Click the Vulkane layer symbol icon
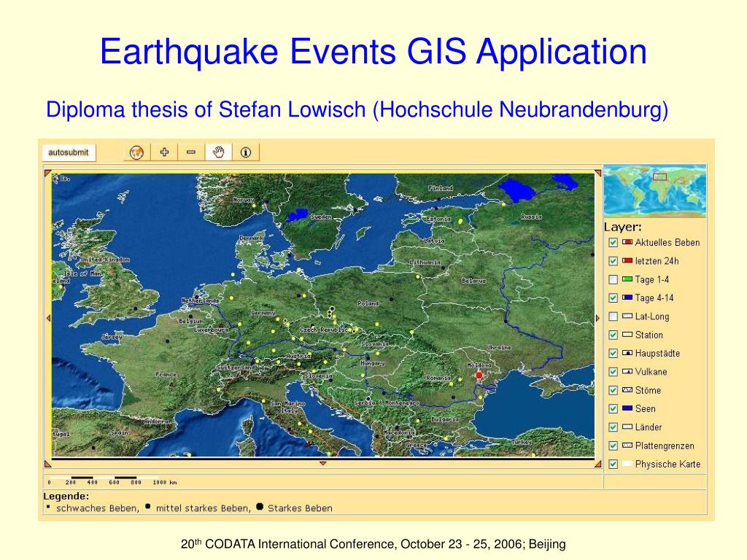 pyautogui.click(x=627, y=371)
